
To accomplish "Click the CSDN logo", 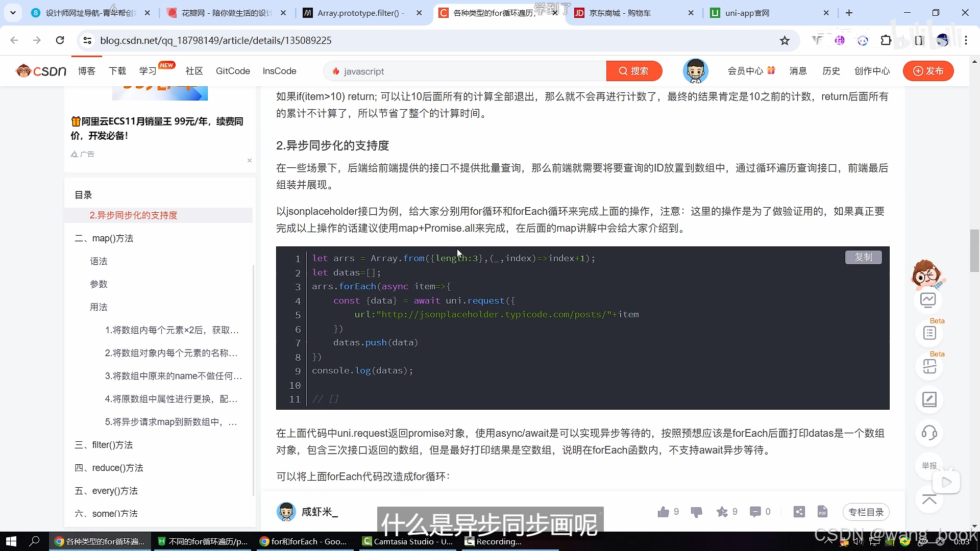I will (41, 71).
